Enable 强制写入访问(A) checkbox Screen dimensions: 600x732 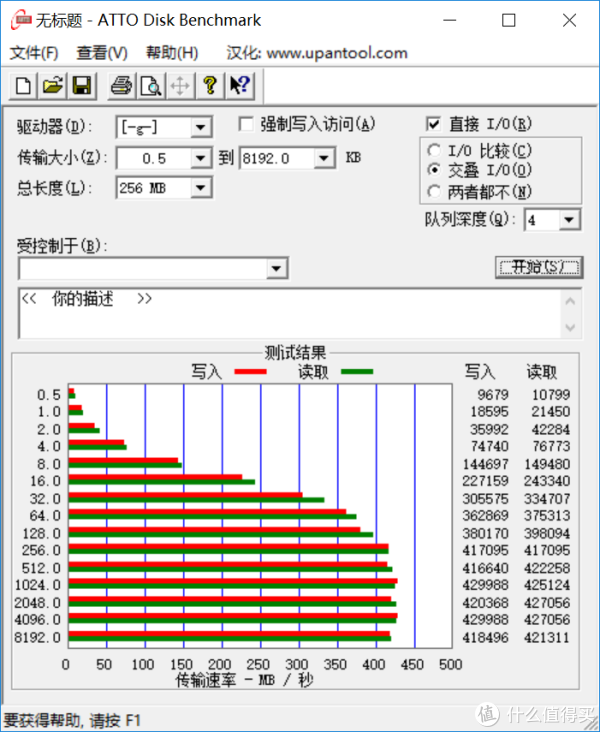click(x=246, y=124)
